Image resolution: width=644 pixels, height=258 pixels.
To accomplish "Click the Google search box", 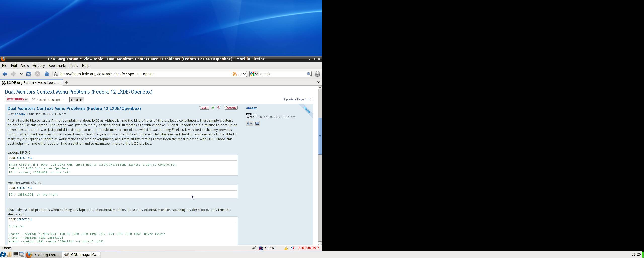I will [x=282, y=74].
